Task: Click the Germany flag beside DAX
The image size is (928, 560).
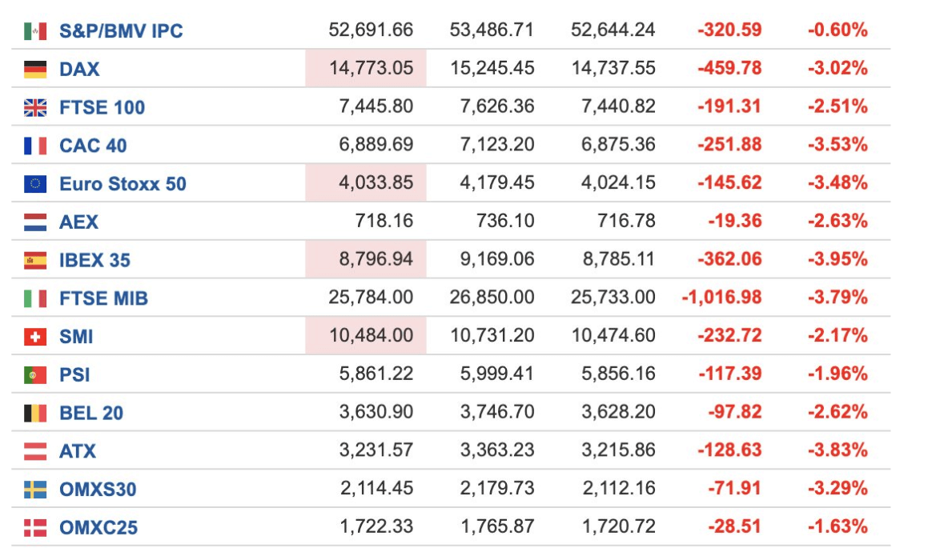Action: click(35, 69)
